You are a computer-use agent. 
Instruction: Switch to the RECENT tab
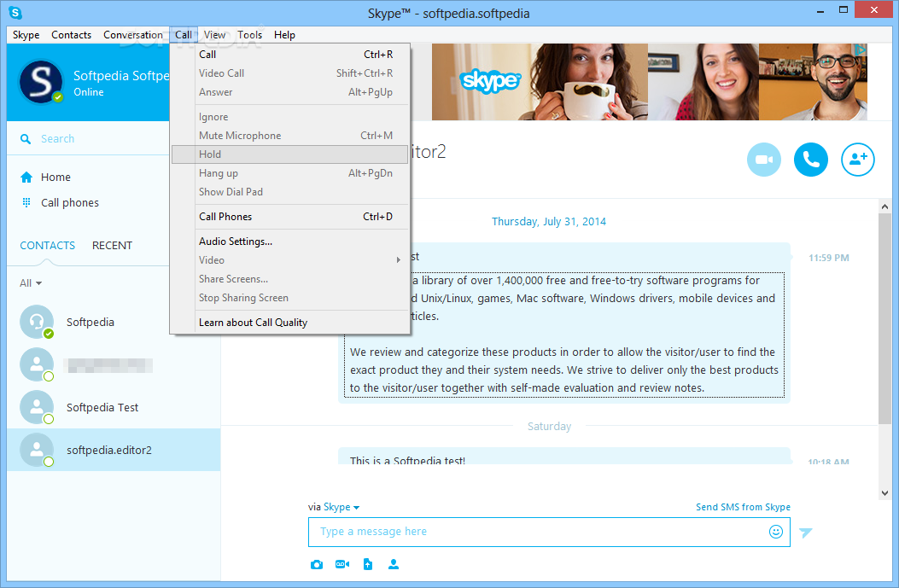coord(113,245)
